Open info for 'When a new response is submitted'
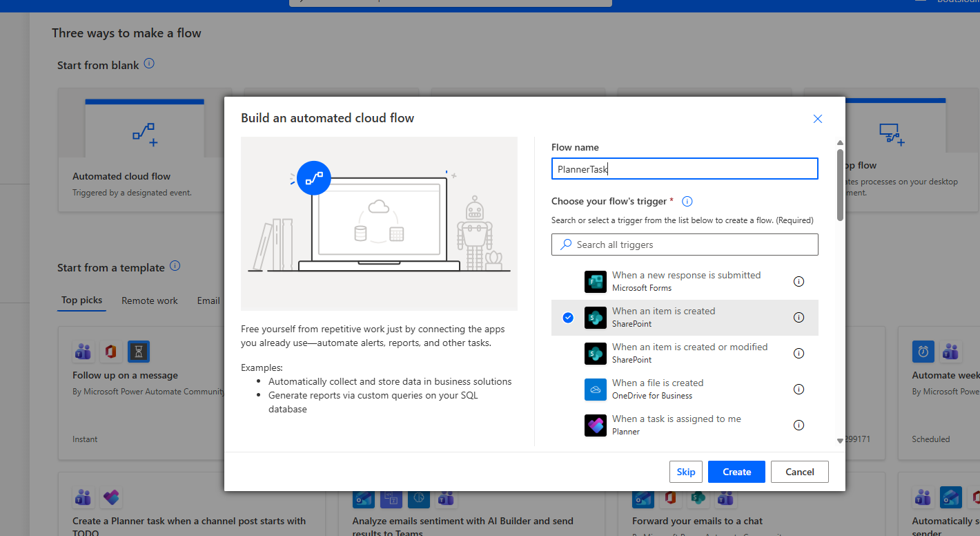 [x=798, y=281]
